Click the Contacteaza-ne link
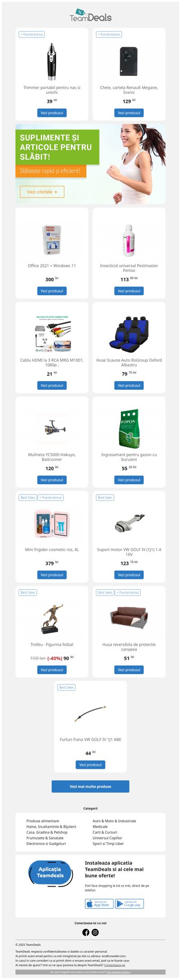The height and width of the screenshot is (980, 181). 114,965
